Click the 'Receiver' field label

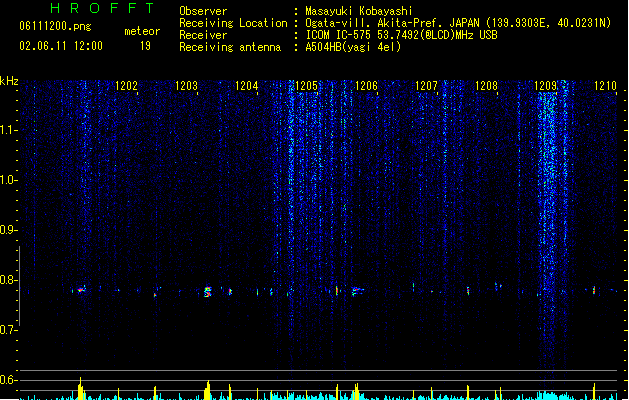[x=203, y=35]
